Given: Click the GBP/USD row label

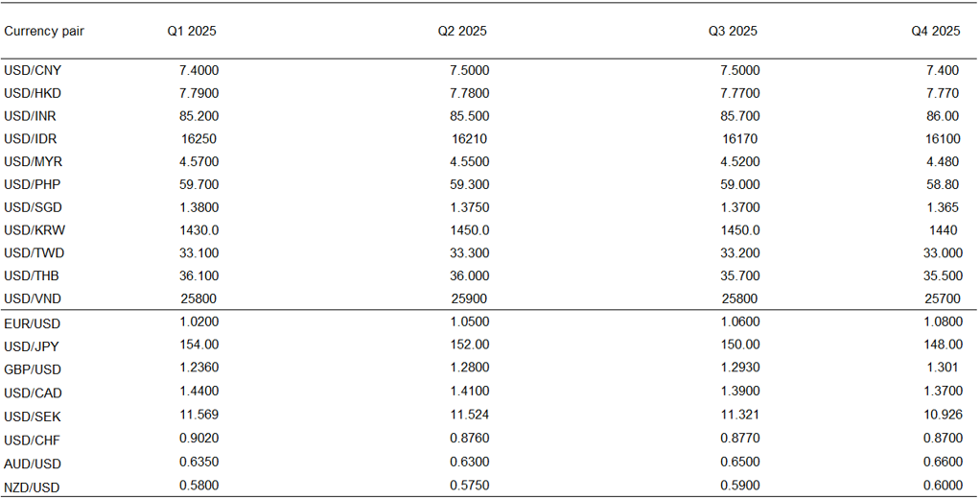Looking at the screenshot, I should click(33, 369).
